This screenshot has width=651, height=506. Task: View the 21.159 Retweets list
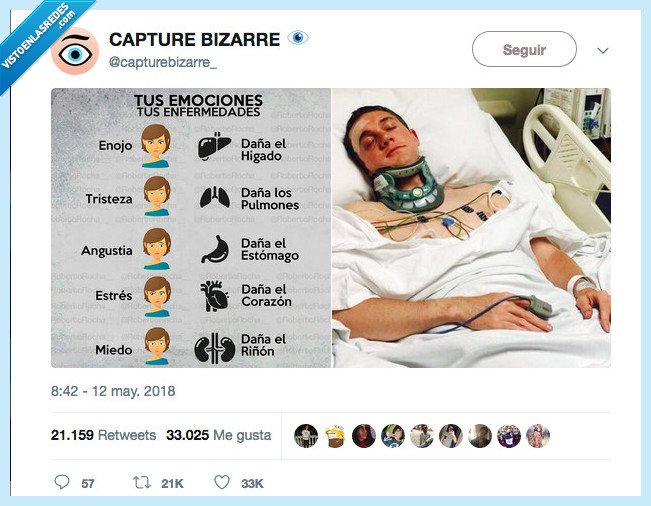pos(103,435)
